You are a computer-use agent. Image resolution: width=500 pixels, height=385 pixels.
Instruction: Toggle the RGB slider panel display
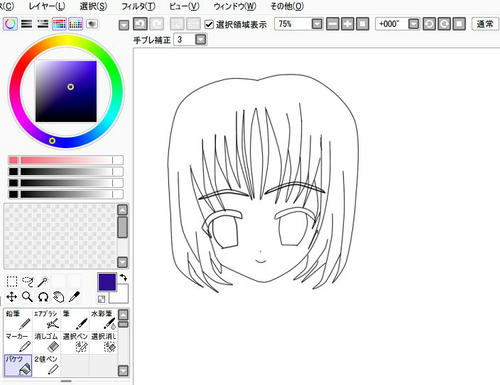pyautogui.click(x=27, y=24)
